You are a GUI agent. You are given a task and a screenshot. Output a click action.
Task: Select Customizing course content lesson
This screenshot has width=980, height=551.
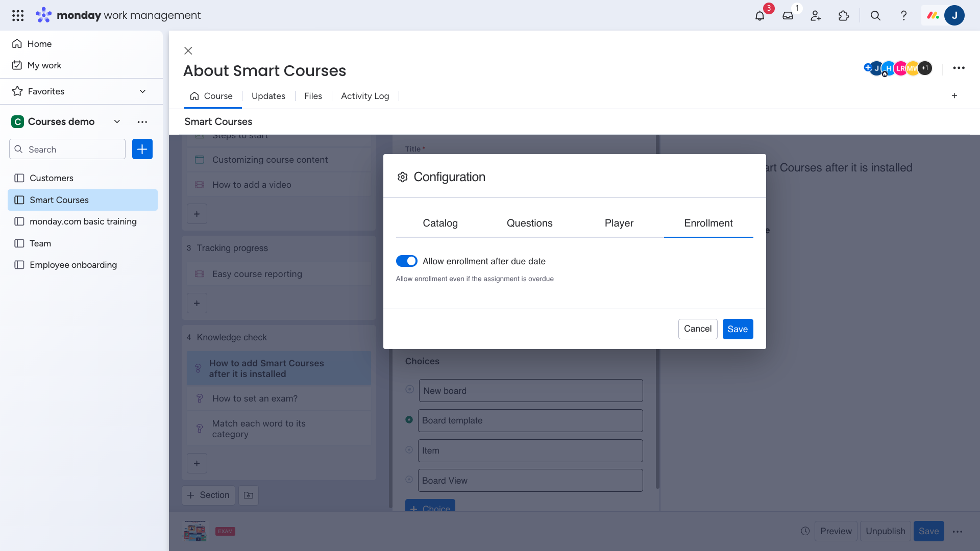tap(279, 160)
